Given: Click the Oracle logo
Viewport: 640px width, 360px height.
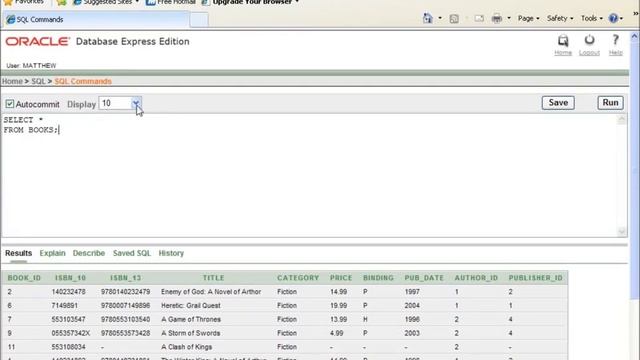Looking at the screenshot, I should (x=38, y=42).
